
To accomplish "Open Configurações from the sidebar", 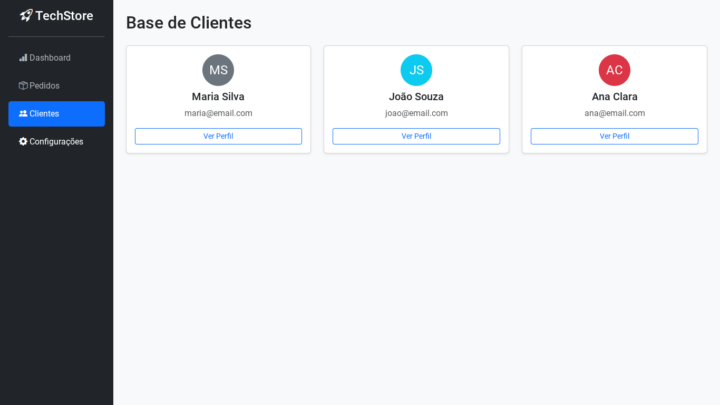I will coord(56,142).
